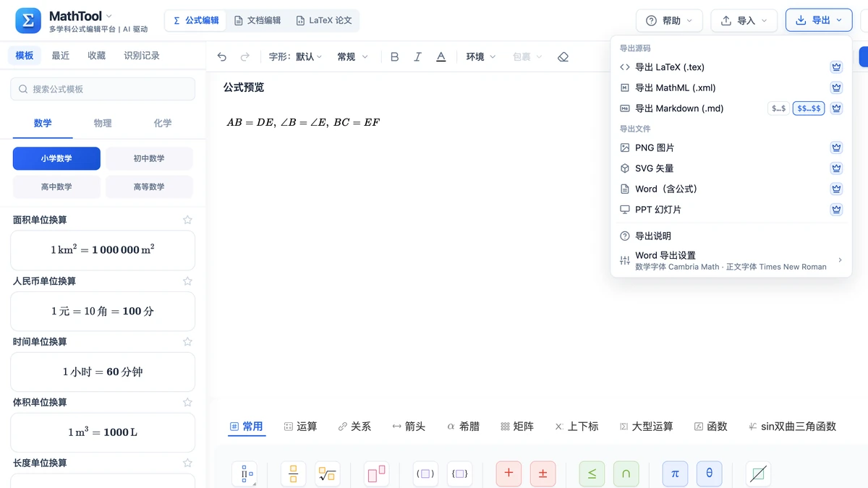This screenshot has width=868, height=488.
Task: Insert the plus-minus symbol
Action: tap(543, 474)
